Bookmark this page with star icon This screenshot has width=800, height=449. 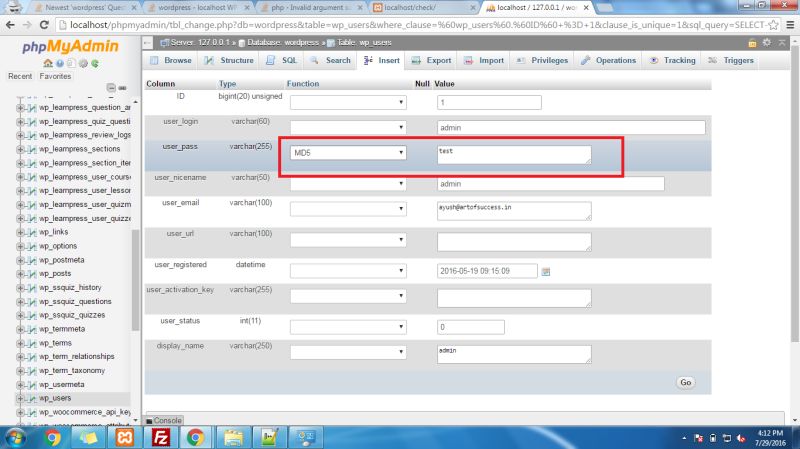[773, 24]
